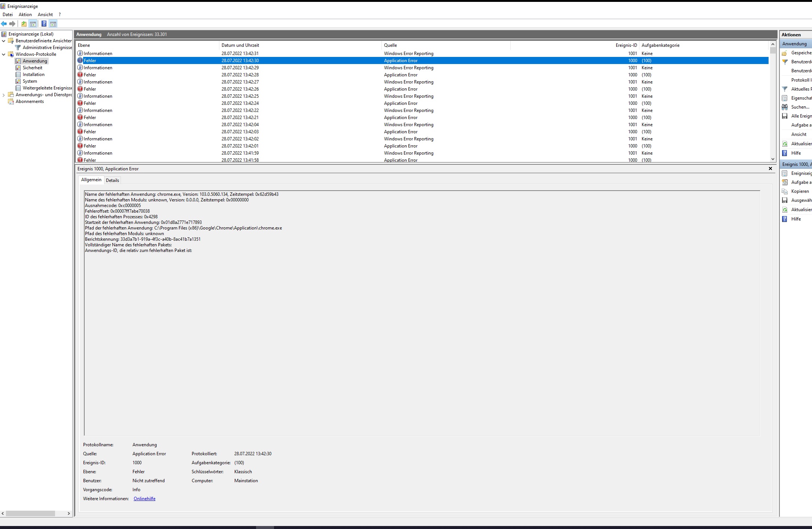Click the left pane horizontal scrollbar
Screen dimensions: 812x529
tap(30, 513)
